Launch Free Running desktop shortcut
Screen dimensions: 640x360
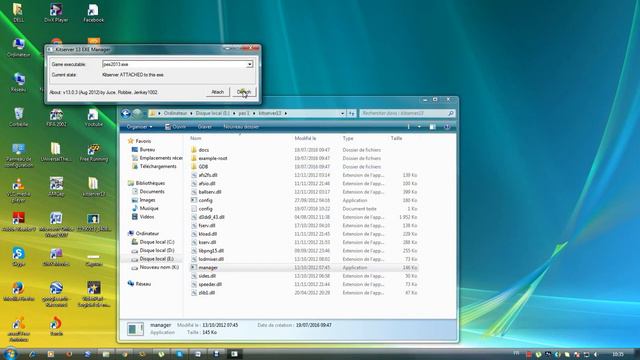tap(93, 152)
